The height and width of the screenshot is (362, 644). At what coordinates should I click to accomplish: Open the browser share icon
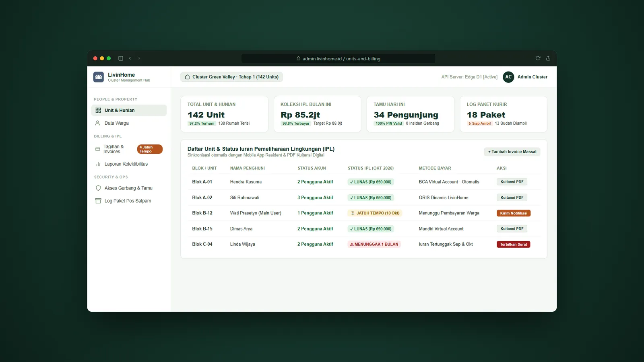coord(548,58)
